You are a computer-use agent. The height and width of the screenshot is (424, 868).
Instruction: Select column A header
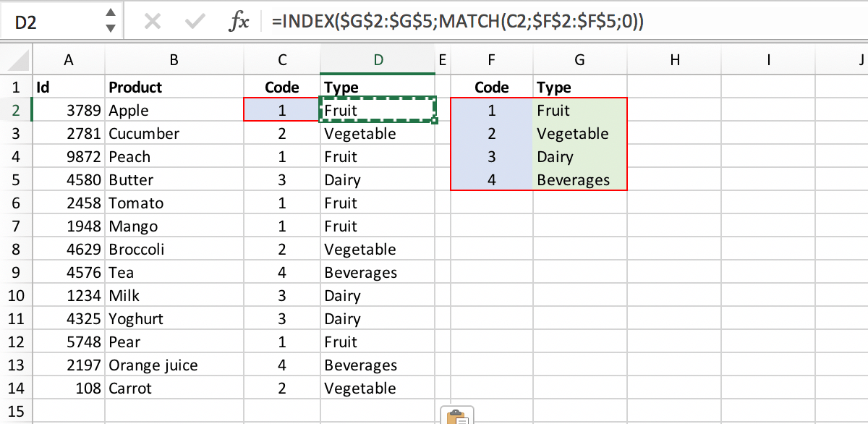[x=69, y=60]
